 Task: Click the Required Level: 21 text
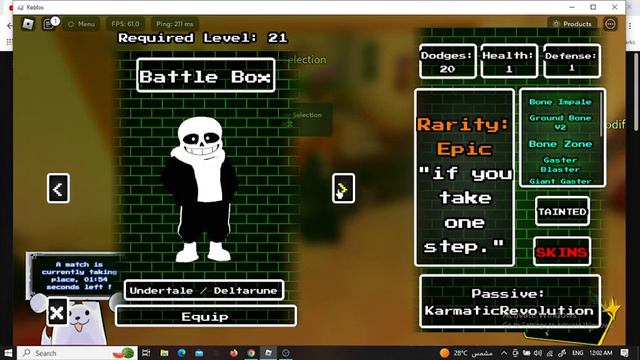coord(203,38)
